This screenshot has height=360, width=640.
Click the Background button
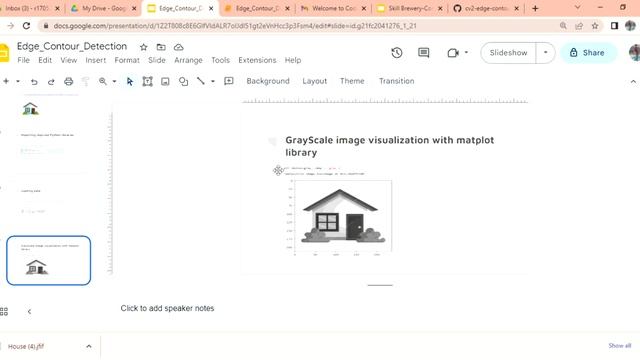coord(268,81)
